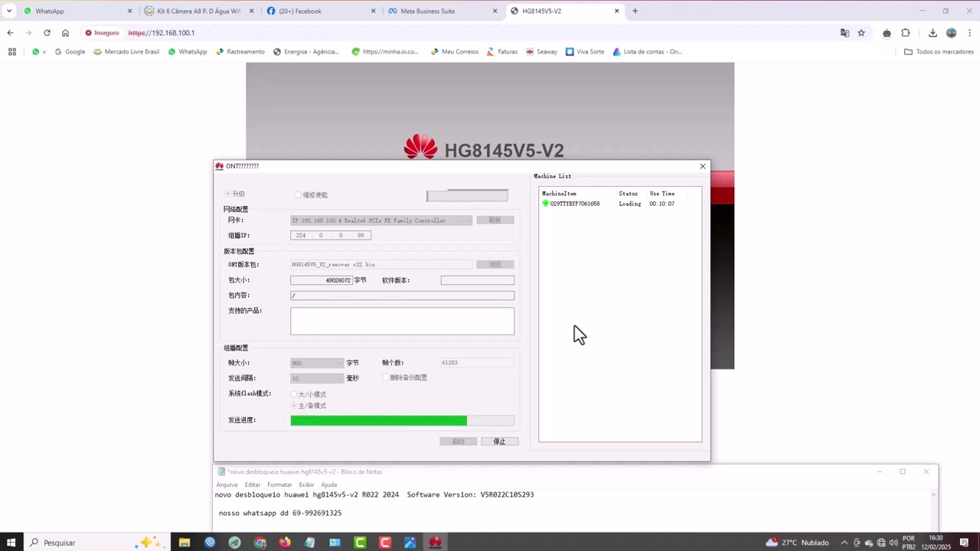
Task: Switch to the Facebook tab
Action: [320, 11]
